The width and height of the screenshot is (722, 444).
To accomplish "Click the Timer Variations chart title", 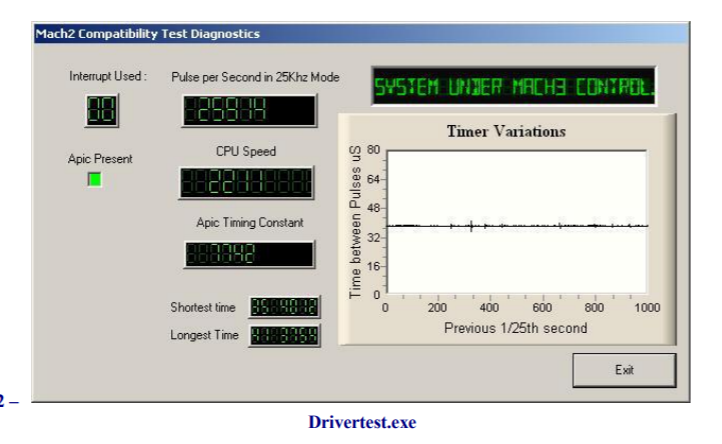I will click(505, 131).
